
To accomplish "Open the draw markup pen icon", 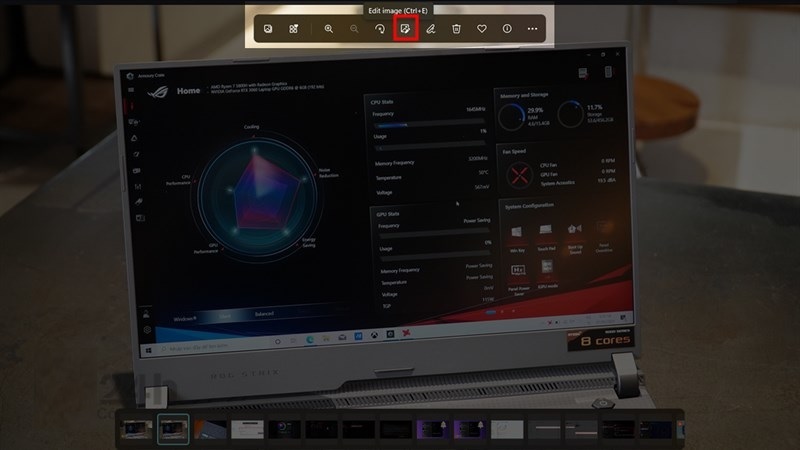I will tap(431, 29).
